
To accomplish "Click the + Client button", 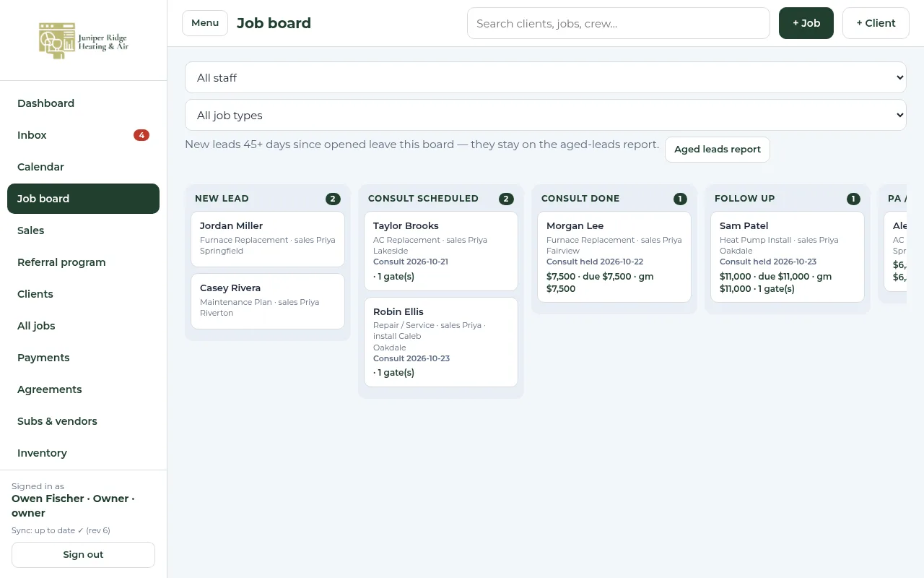I will [x=876, y=23].
